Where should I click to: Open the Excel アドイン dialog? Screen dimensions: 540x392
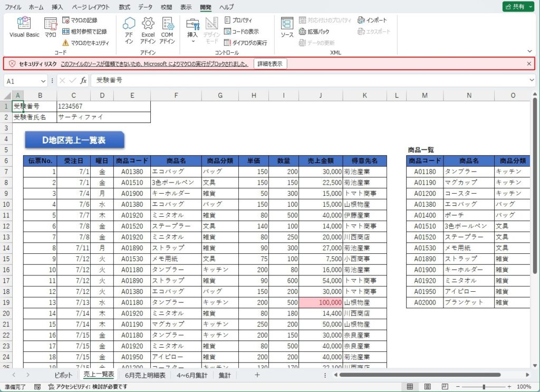pos(148,29)
